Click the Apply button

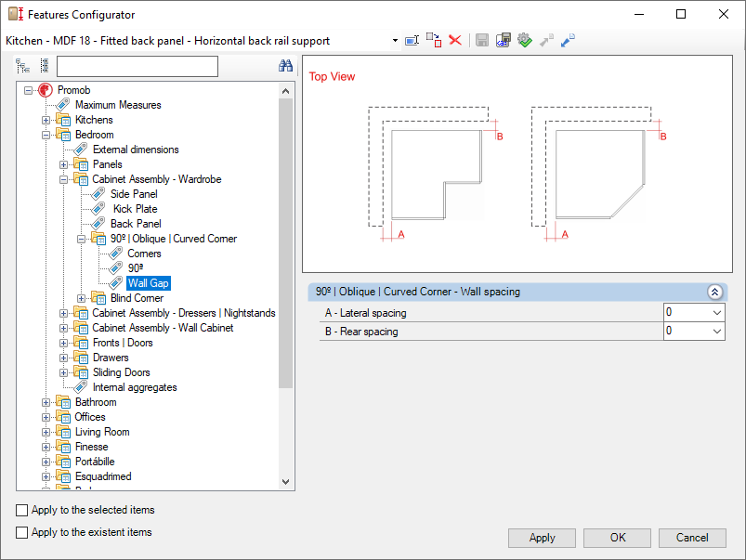(x=542, y=538)
